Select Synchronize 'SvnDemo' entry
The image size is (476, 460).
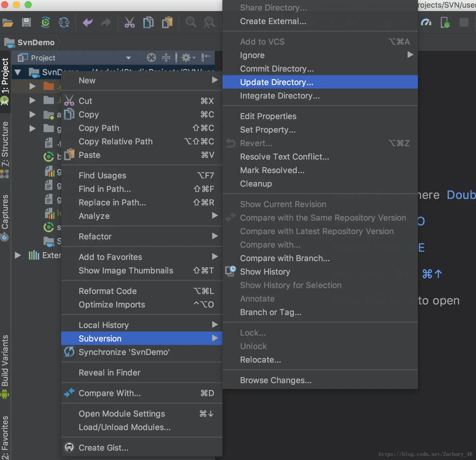pyautogui.click(x=142, y=352)
